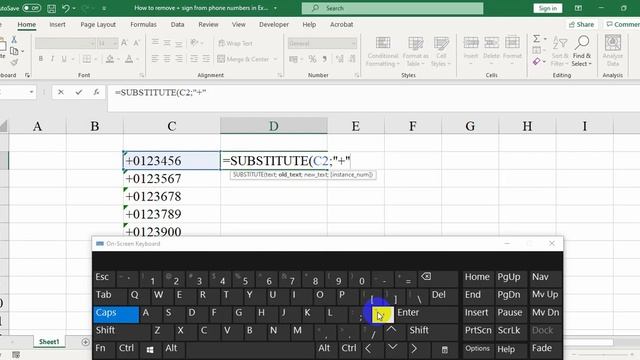Screen dimensions: 640x360
Task: Confirm the formula with the checkmark icon
Action: [x=79, y=92]
